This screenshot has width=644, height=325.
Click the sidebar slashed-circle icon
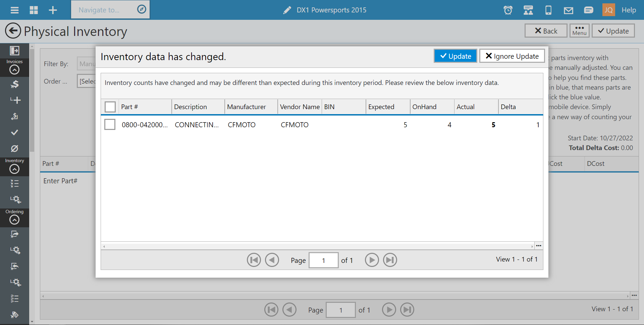[x=14, y=148]
